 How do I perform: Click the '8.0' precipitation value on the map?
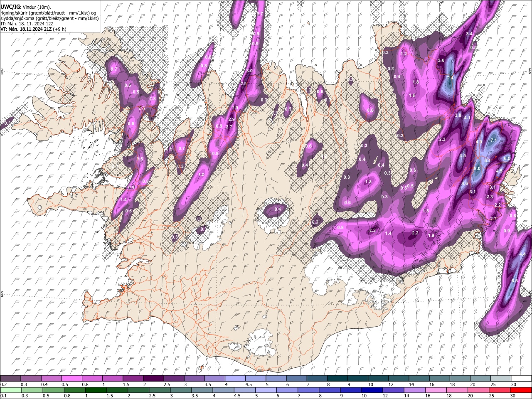pos(477,168)
